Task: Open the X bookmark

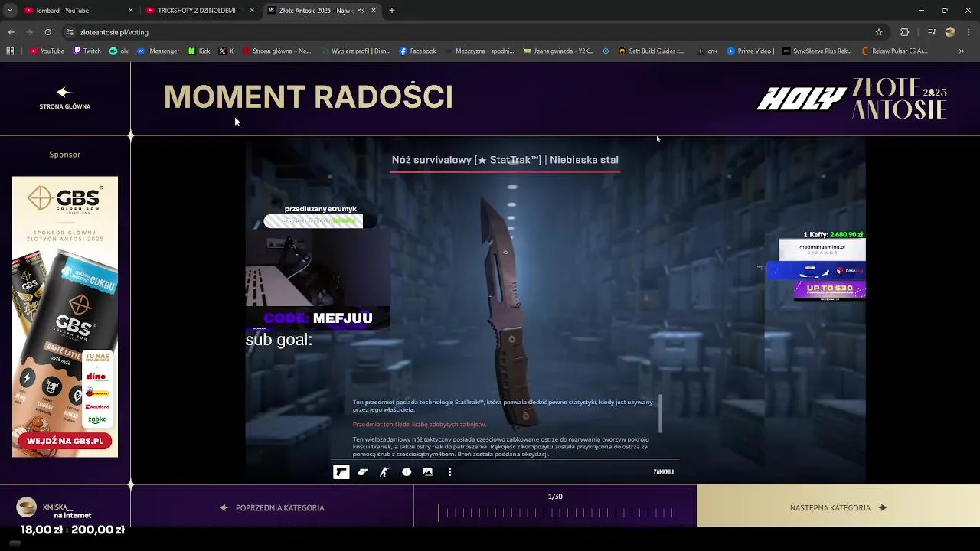Action: click(226, 51)
